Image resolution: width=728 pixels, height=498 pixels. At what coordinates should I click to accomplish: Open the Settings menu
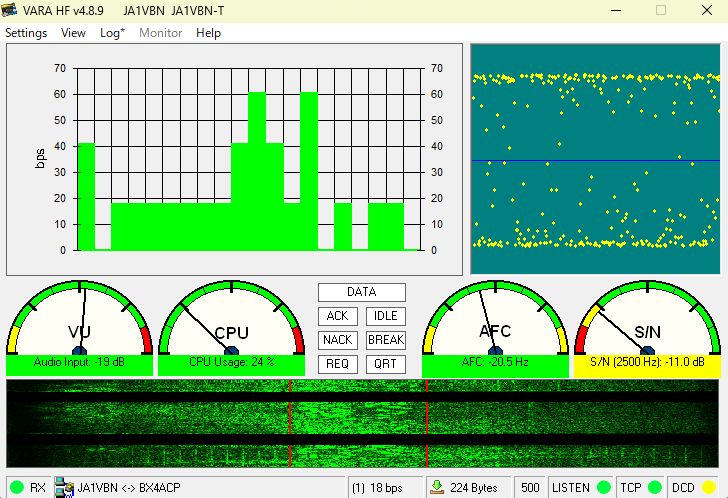pyautogui.click(x=26, y=33)
